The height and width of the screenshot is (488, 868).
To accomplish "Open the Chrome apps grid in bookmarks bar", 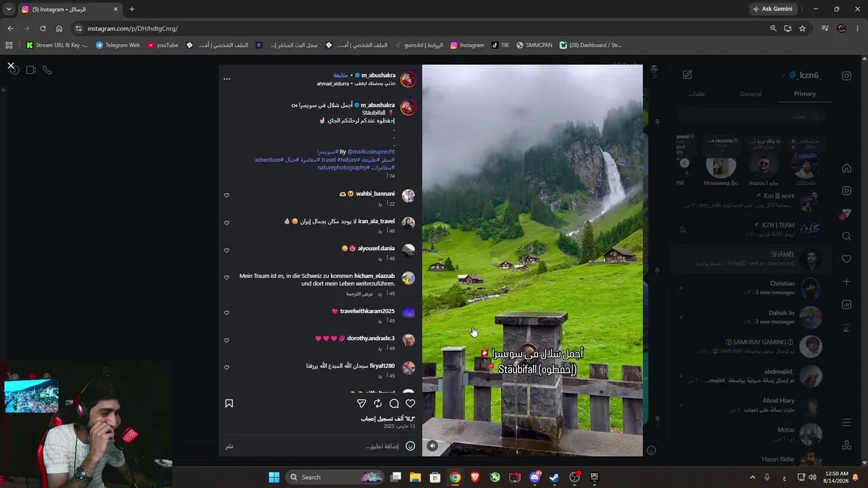I will click(x=9, y=45).
